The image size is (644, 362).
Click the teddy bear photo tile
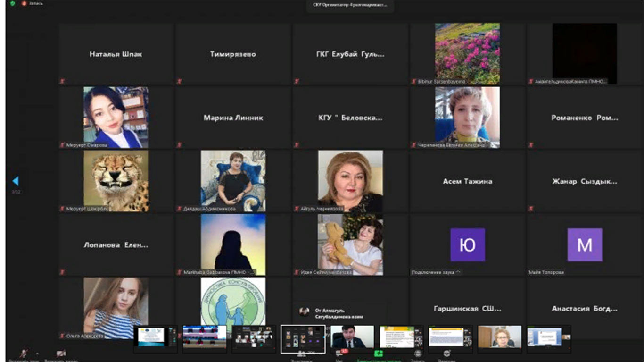point(350,244)
